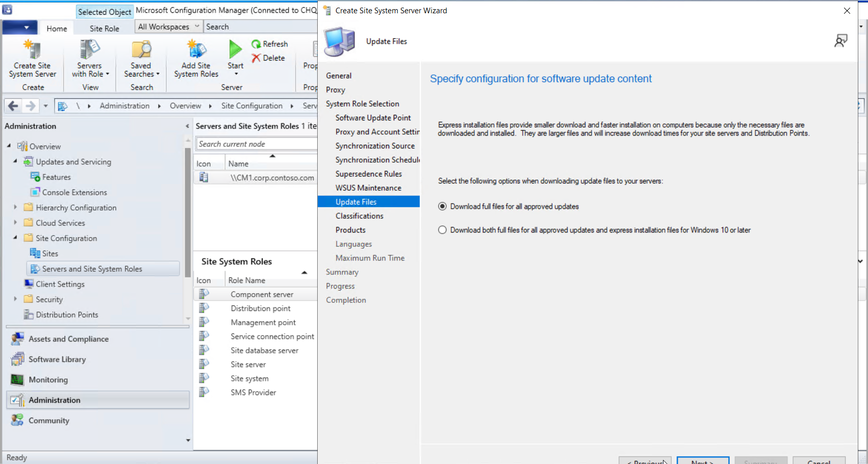The height and width of the screenshot is (464, 868).
Task: Click the feedback person icon in wizard
Action: [x=841, y=41]
